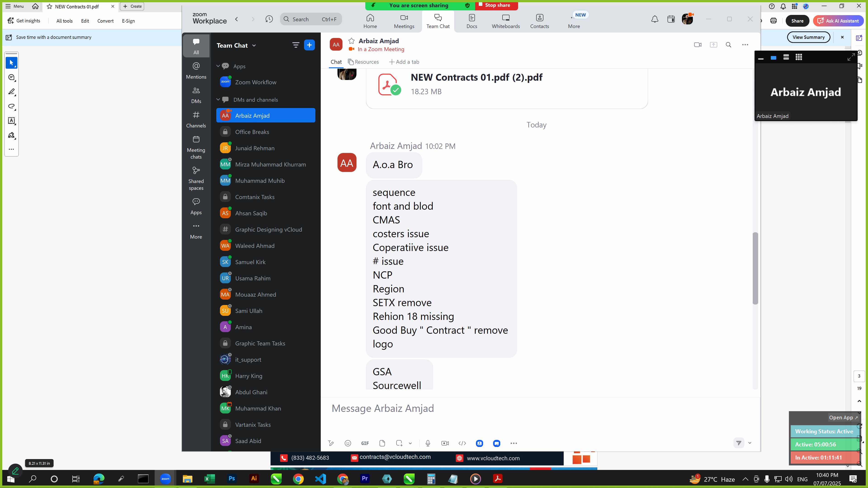Open the Graphic Designing vCloud channel
This screenshot has height=488, width=868.
pos(266,229)
